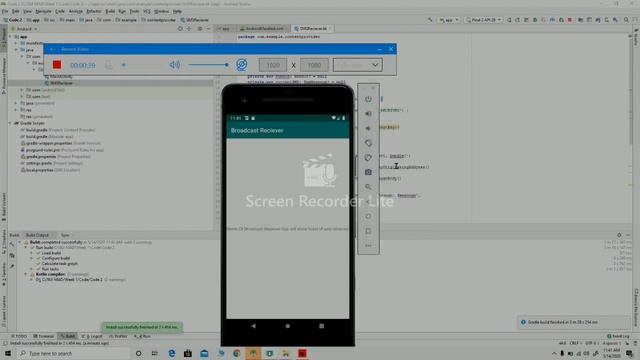
Task: Open emulator extended controls ellipsis
Action: tap(368, 246)
